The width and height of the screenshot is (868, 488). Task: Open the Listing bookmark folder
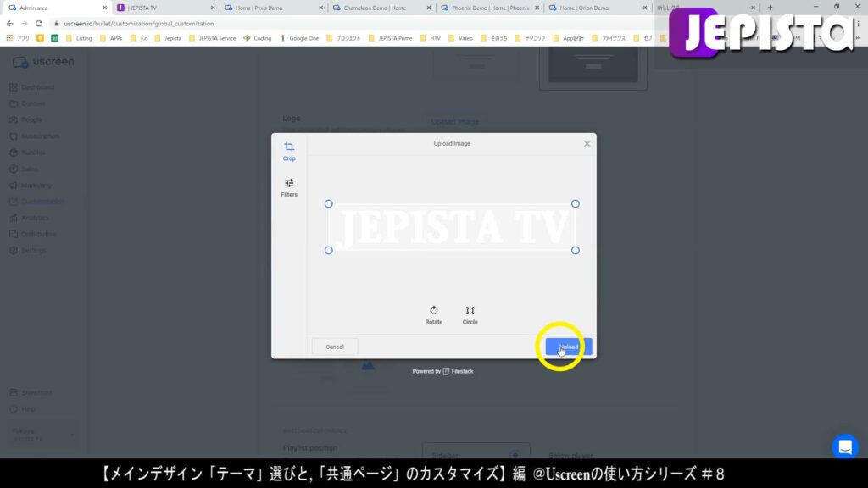79,38
